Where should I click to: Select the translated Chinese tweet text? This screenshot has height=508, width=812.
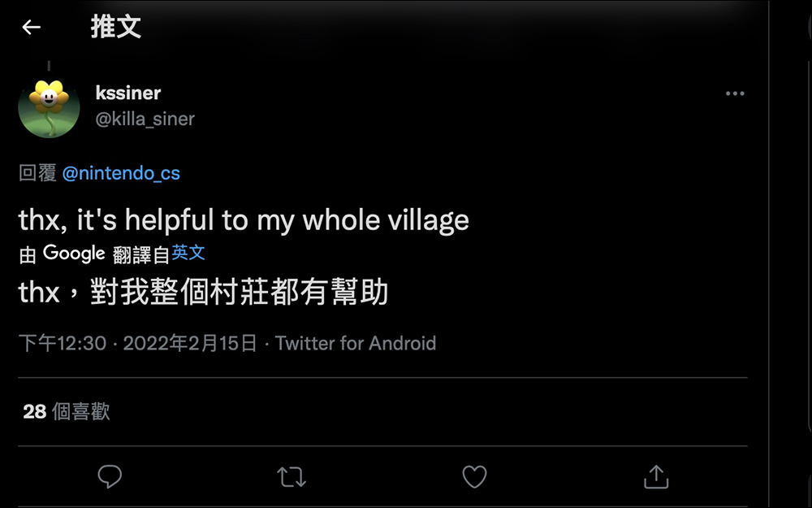[x=203, y=292]
